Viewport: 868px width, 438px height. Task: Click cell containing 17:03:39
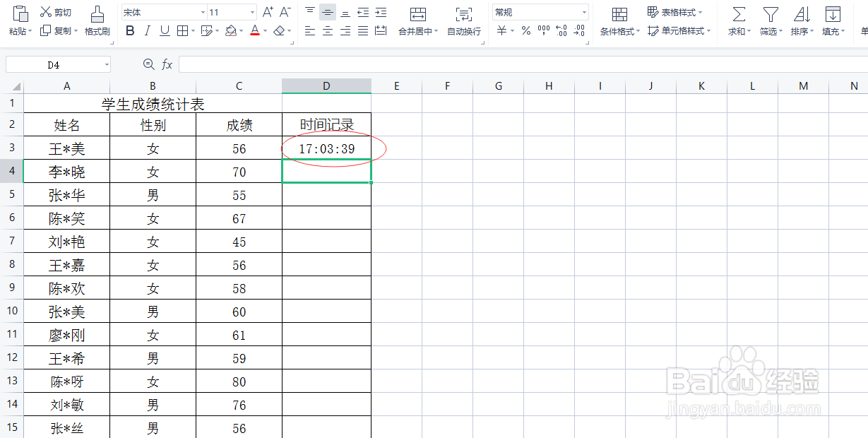[326, 148]
